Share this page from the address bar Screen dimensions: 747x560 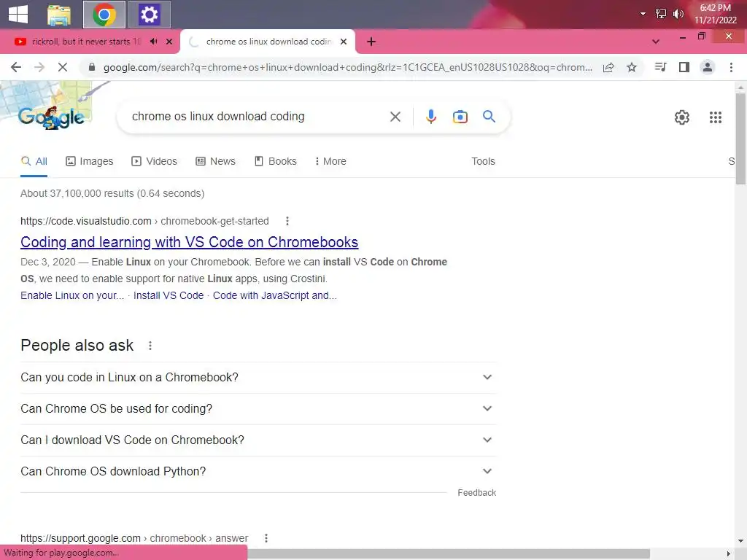(x=608, y=67)
